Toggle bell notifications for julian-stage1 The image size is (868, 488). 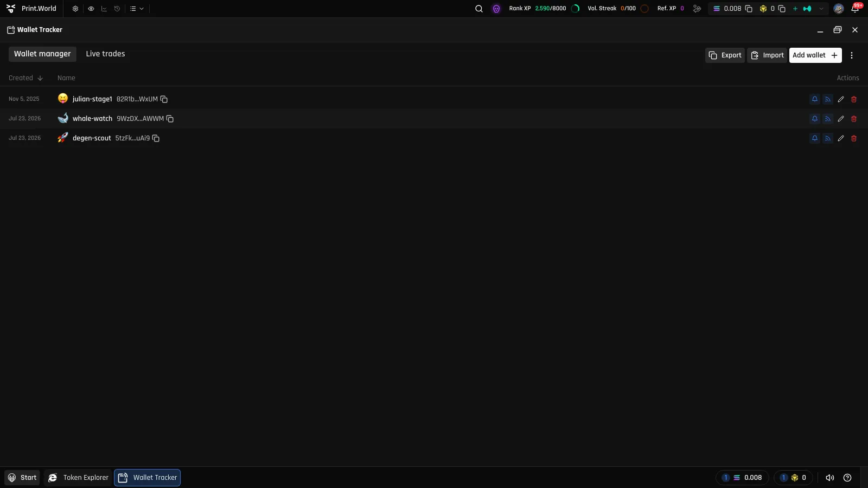pos(815,99)
